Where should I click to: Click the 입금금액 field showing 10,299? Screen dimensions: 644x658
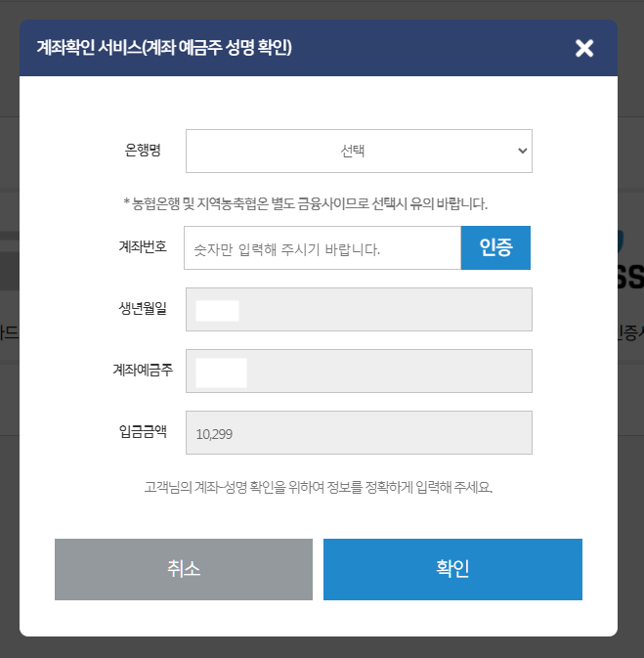(359, 432)
